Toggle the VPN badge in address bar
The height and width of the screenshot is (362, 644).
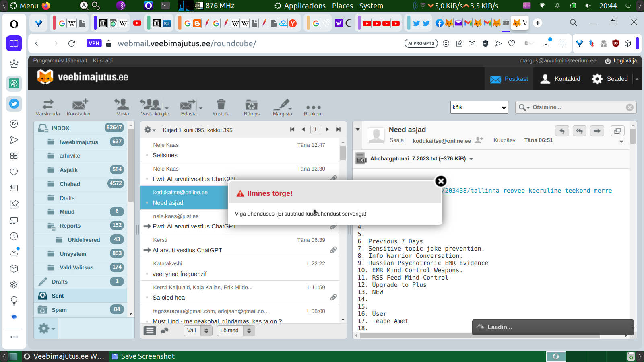click(x=94, y=43)
